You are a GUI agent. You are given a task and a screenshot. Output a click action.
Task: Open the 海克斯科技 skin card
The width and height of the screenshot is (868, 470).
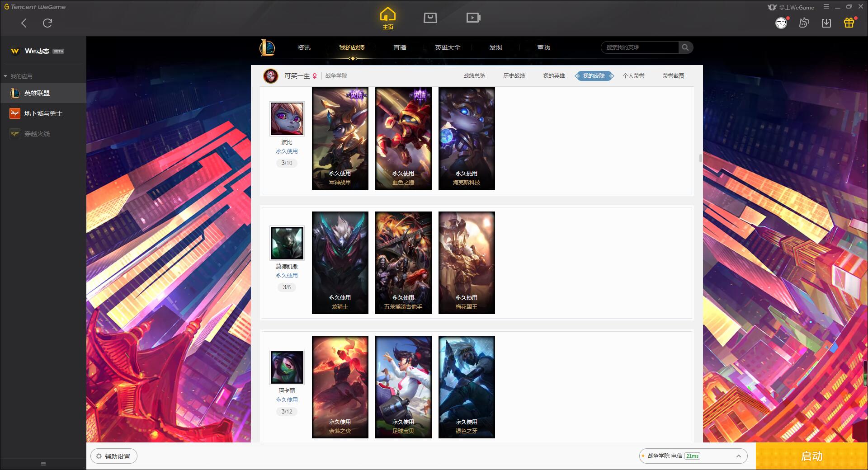[x=467, y=138]
